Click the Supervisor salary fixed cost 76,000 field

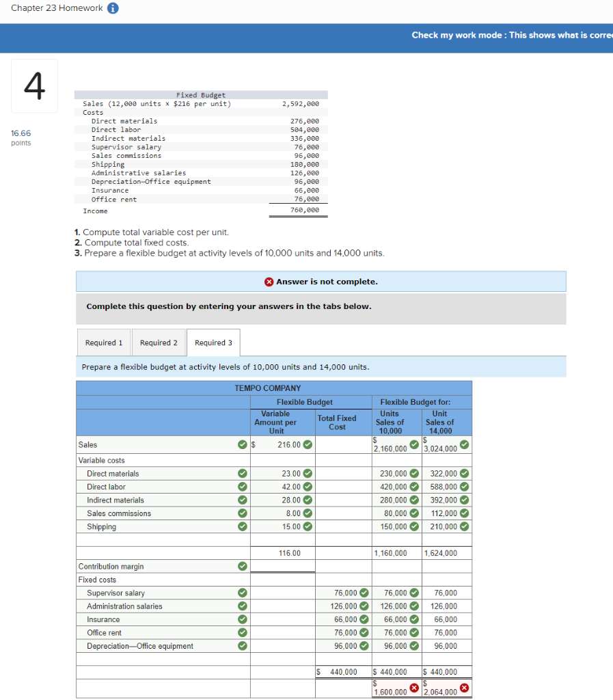(x=344, y=593)
